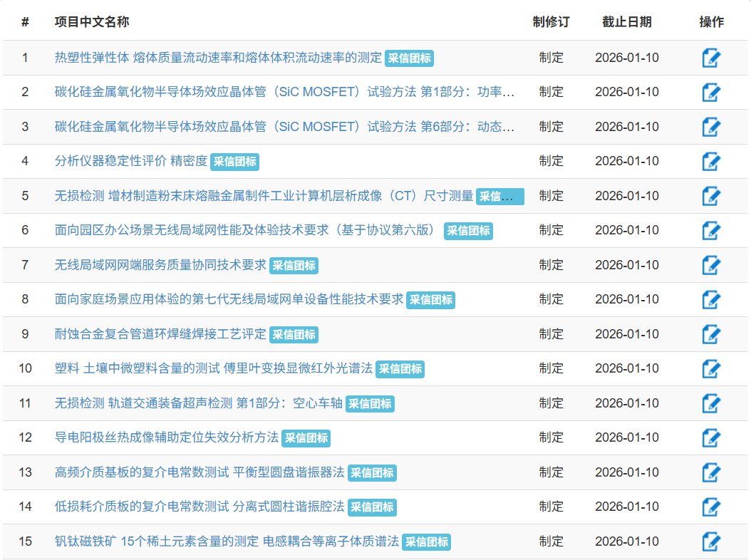Click edit icon for row 14 低损耗介质板
The height and width of the screenshot is (560, 751).
[x=710, y=507]
